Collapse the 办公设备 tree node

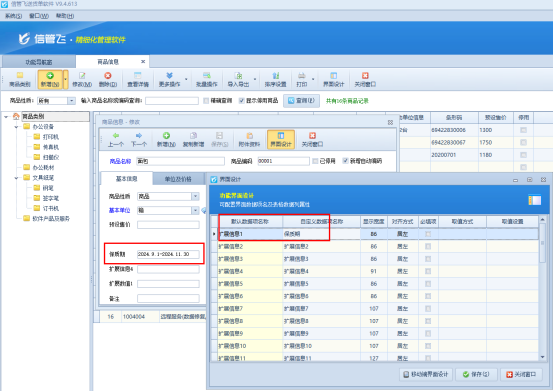[x=17, y=127]
